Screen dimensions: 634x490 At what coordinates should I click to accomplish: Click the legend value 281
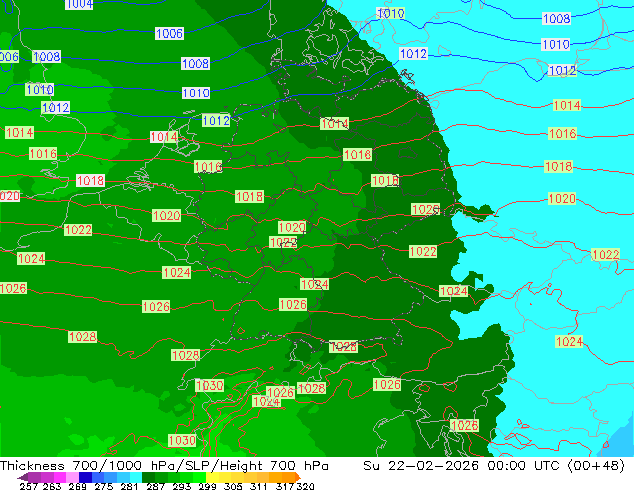(x=129, y=486)
